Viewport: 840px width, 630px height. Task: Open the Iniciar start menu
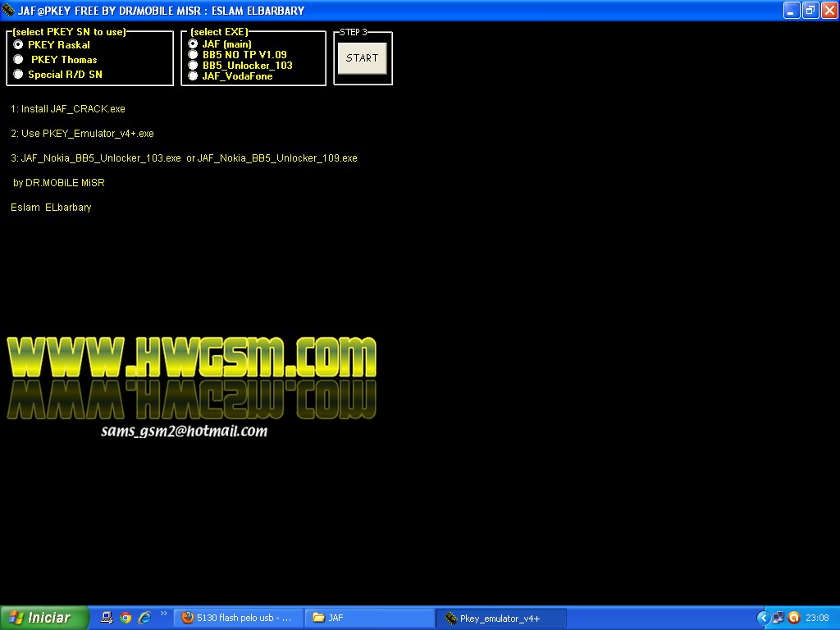click(x=44, y=618)
